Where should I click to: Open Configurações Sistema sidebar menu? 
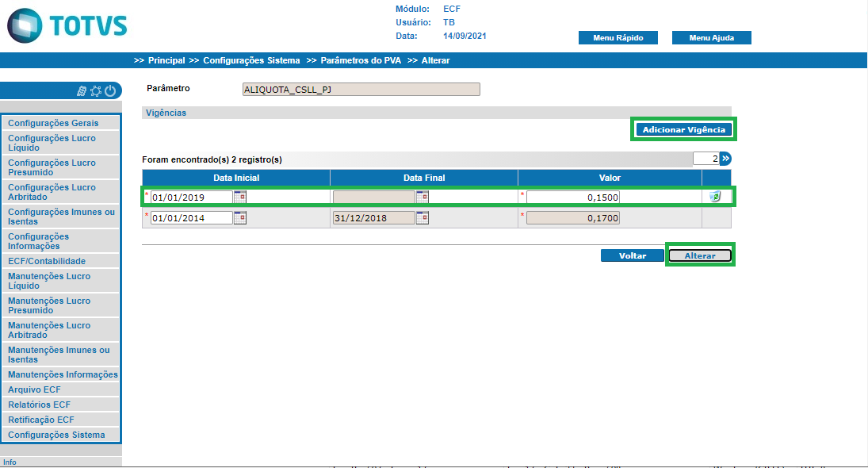(61, 435)
